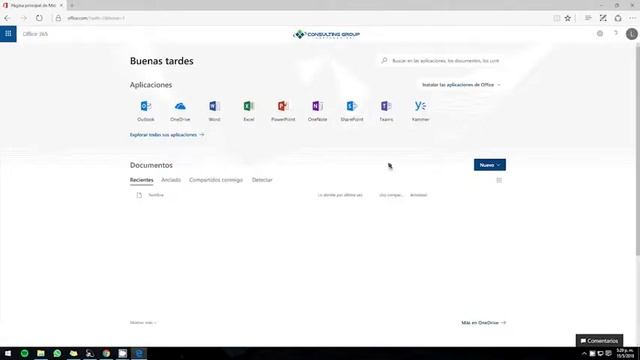640x360 pixels.
Task: Open Explorar todas sus aplicaciones link
Action: coord(167,135)
